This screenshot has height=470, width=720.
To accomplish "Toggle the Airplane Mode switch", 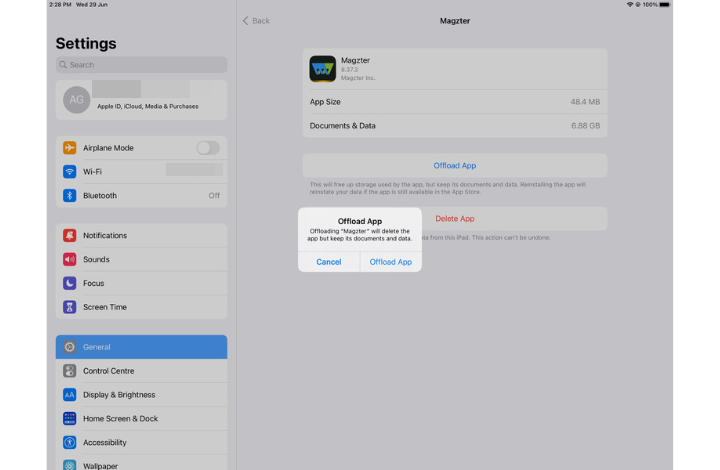I will [x=208, y=148].
